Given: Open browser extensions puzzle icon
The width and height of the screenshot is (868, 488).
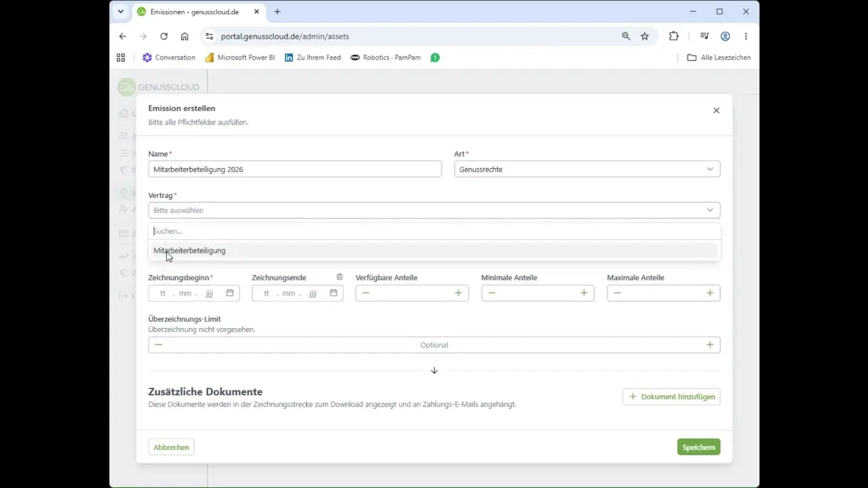Looking at the screenshot, I should click(x=673, y=37).
